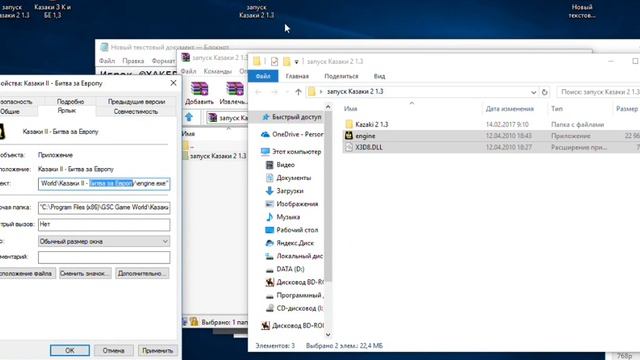This screenshot has width=640, height=360.
Task: Click Explorer's up-directory arrow button
Action: click(298, 92)
